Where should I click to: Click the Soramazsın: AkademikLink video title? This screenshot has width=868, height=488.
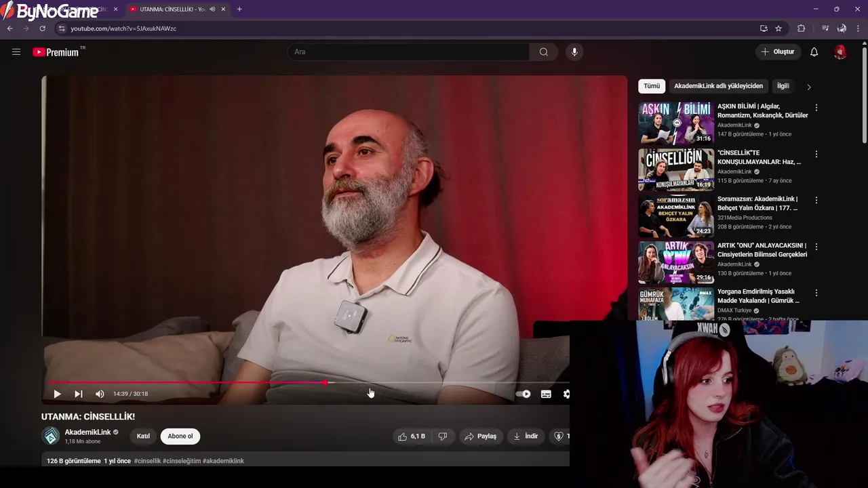(757, 203)
